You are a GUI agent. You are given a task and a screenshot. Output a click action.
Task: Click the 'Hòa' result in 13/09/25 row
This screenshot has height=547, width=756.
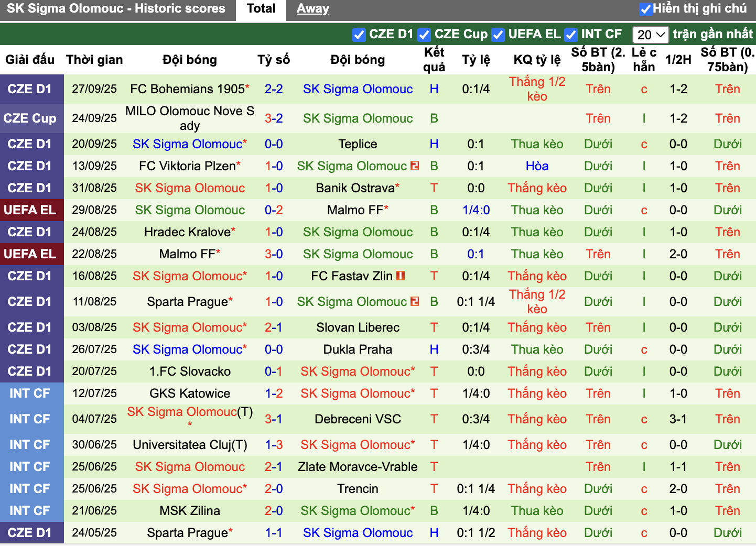pos(537,166)
